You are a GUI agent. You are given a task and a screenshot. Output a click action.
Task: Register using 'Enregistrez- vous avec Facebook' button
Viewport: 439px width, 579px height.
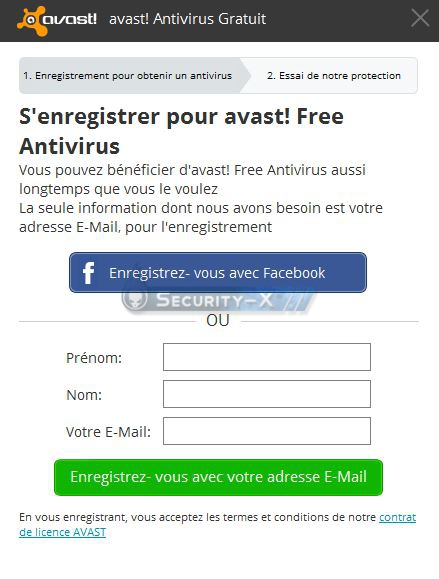[x=218, y=273]
